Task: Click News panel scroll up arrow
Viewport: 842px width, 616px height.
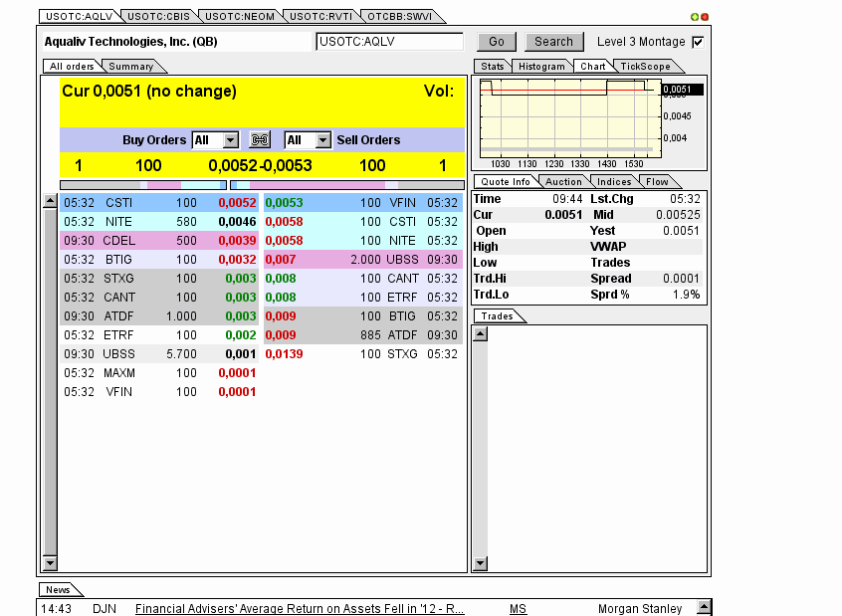Action: (x=704, y=607)
